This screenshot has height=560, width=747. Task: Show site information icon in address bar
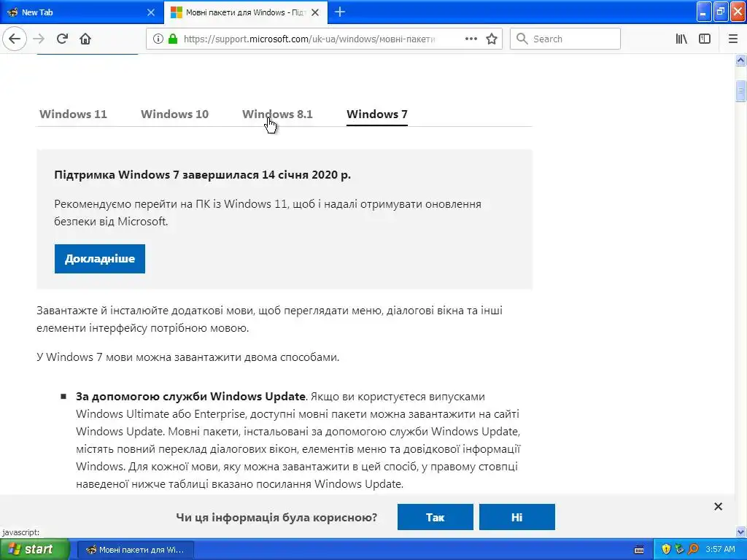tap(158, 39)
